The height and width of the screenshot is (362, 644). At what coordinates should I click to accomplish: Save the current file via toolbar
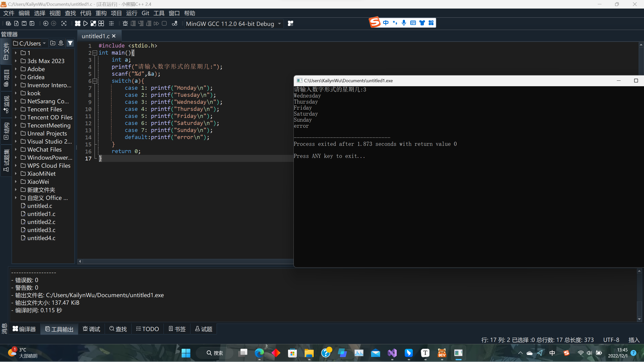pos(24,23)
